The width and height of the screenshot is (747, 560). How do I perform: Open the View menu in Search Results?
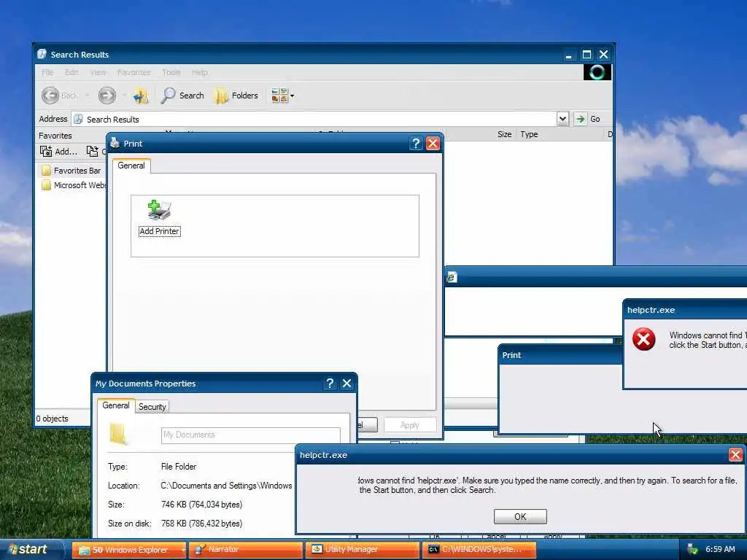point(98,72)
